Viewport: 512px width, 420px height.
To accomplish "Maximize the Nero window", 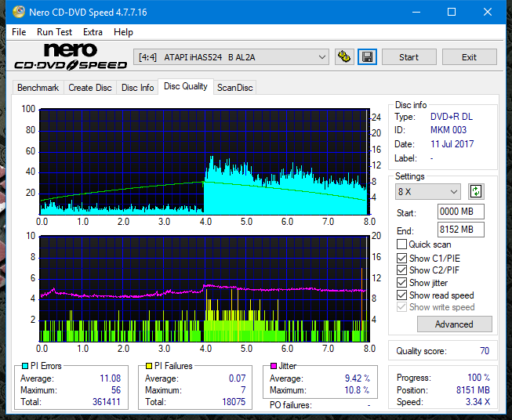I will (452, 12).
